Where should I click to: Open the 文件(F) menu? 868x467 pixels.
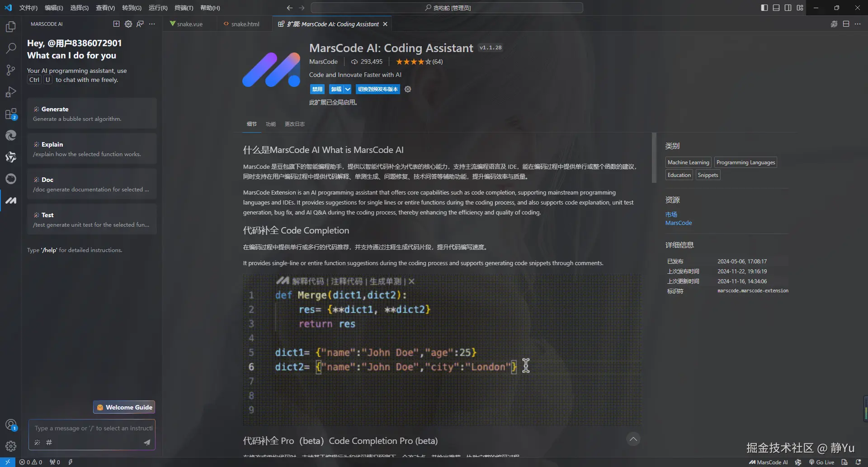[28, 8]
